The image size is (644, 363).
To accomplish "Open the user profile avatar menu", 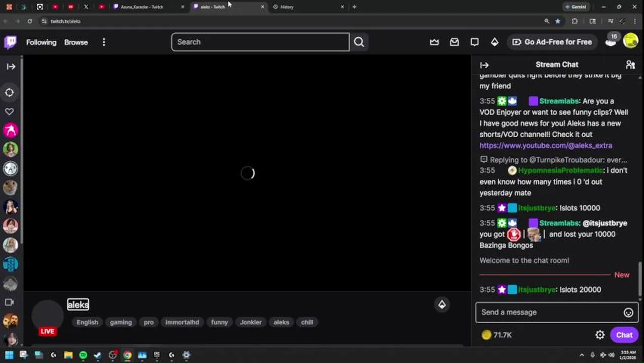I will click(x=630, y=41).
